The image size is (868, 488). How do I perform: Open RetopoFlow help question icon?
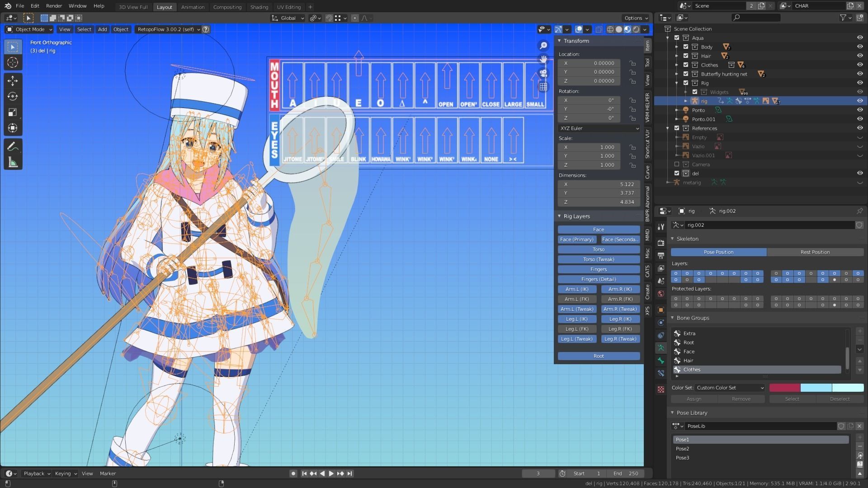point(206,29)
